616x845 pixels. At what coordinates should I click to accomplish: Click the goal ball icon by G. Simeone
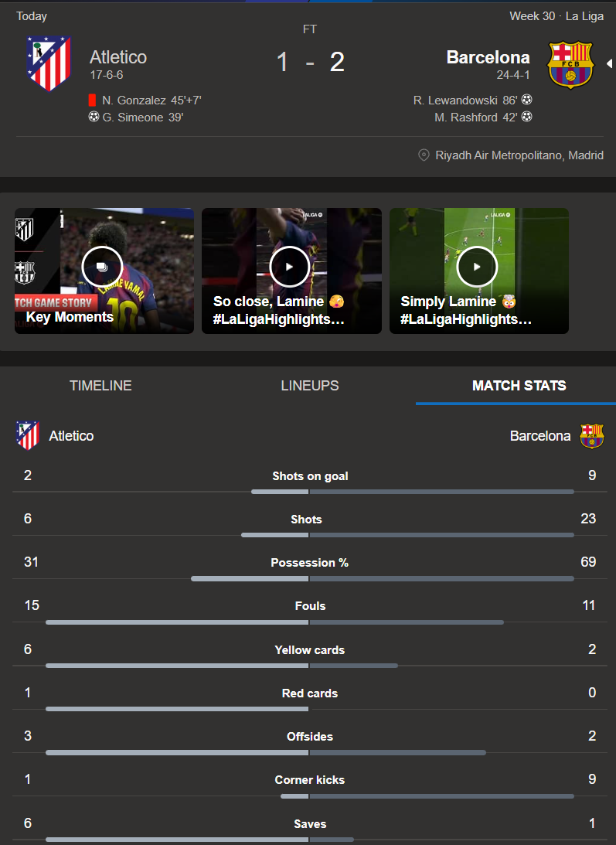[x=94, y=118]
